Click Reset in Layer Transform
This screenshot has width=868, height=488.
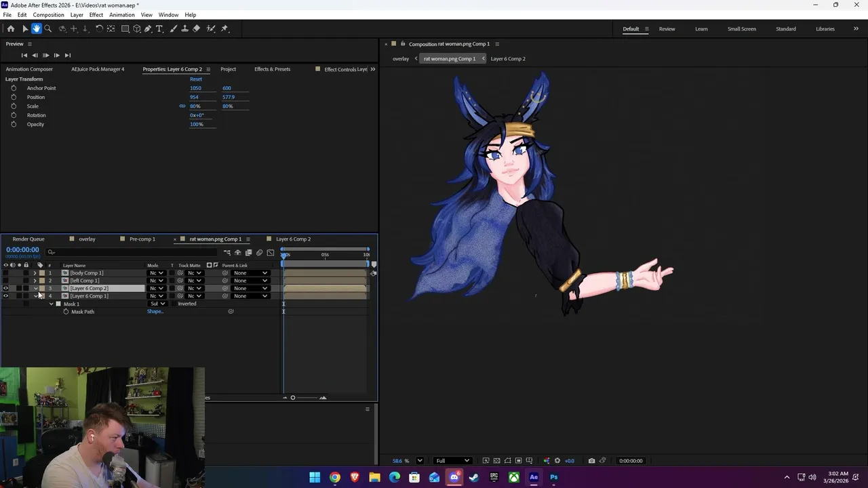click(x=196, y=79)
